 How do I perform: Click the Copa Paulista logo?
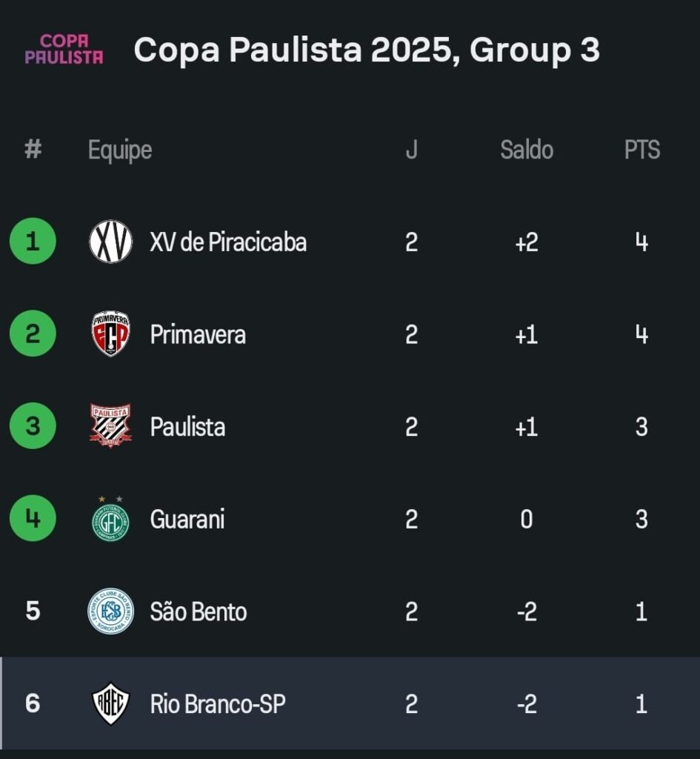click(64, 50)
